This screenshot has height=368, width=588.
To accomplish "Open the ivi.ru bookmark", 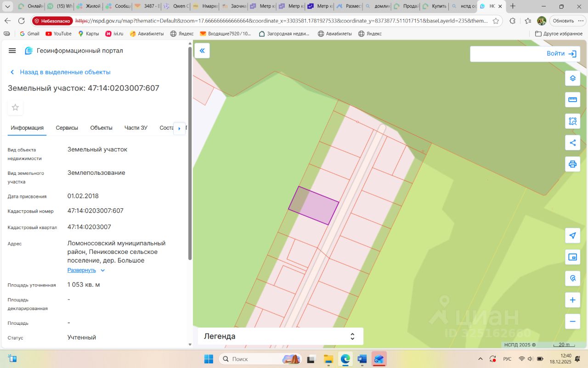I will [x=115, y=34].
